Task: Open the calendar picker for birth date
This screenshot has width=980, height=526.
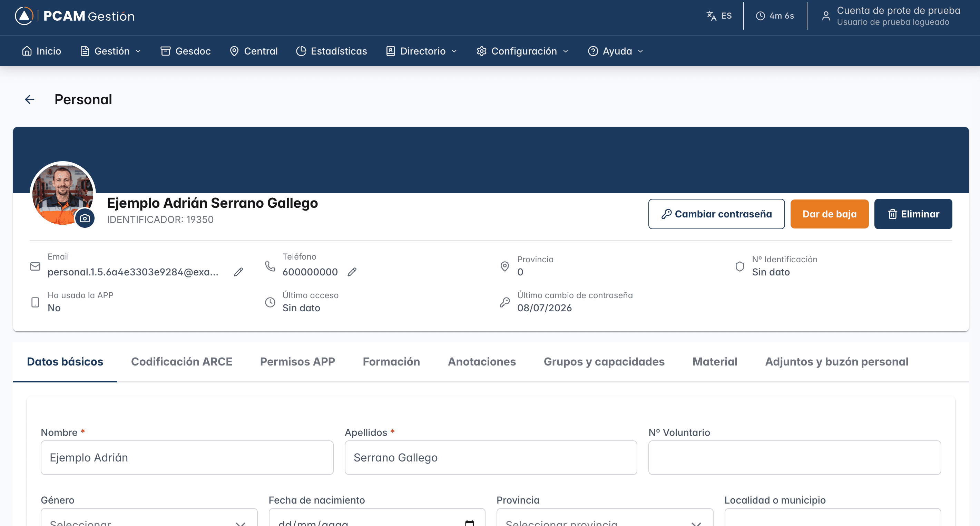Action: point(469,523)
